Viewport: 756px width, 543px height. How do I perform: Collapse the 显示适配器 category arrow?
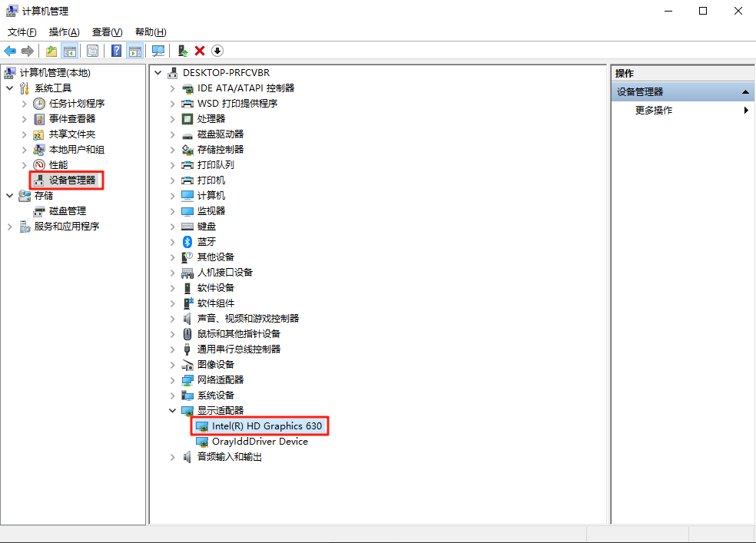[172, 410]
